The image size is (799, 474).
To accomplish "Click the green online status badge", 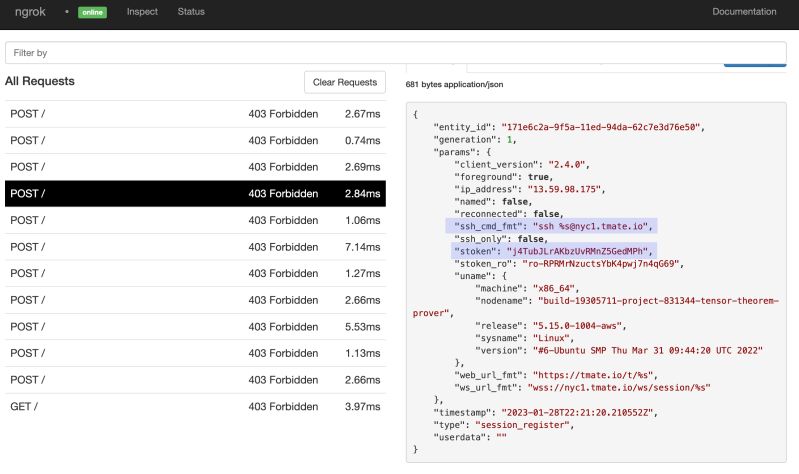I will click(92, 12).
